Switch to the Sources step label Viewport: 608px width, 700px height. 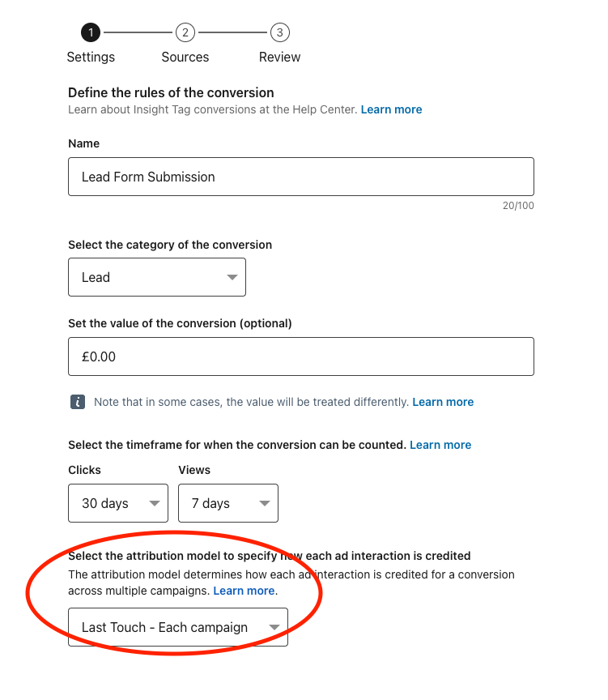185,58
